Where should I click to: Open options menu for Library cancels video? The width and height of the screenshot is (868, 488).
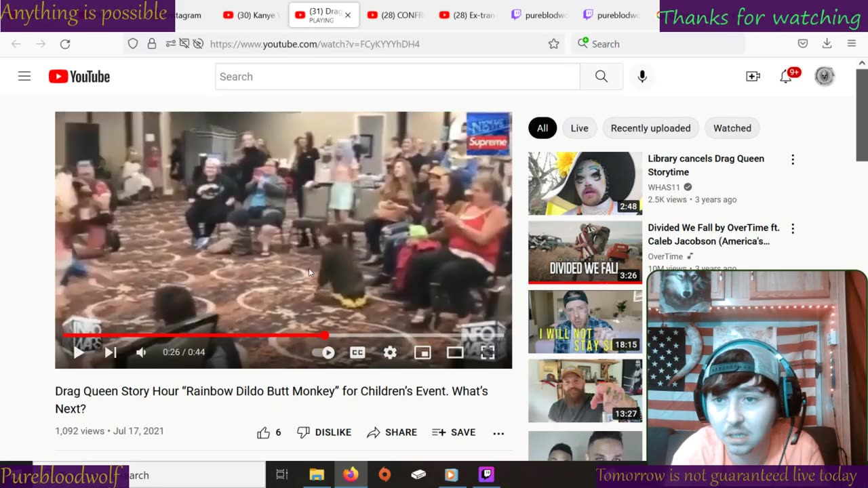(793, 160)
